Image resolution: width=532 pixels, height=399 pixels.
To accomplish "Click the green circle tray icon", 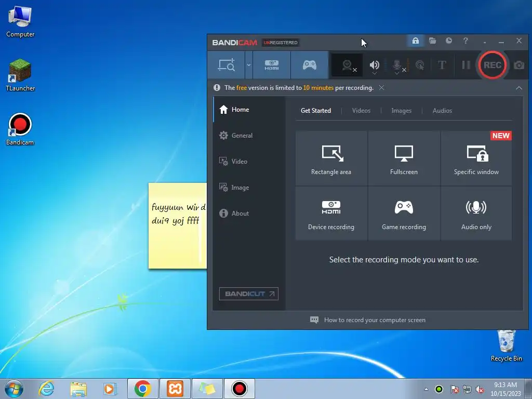I will click(x=439, y=389).
